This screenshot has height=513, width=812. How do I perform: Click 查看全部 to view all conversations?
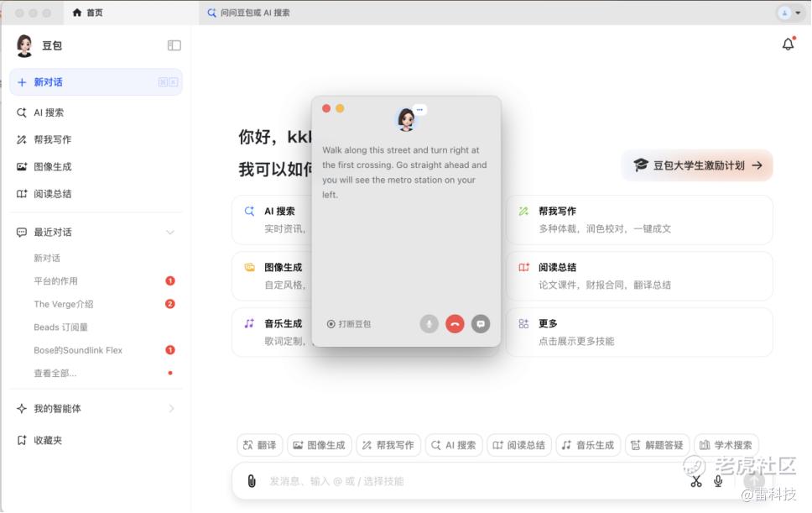click(x=55, y=373)
